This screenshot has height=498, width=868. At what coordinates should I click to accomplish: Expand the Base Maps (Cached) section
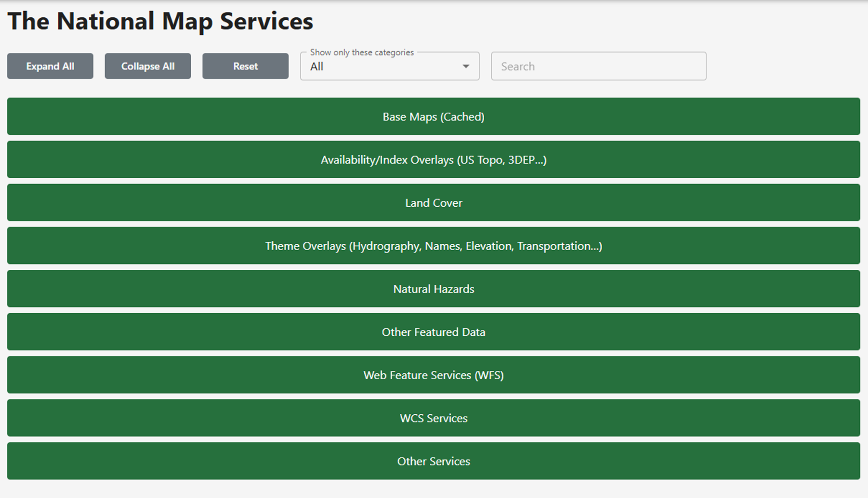click(433, 117)
